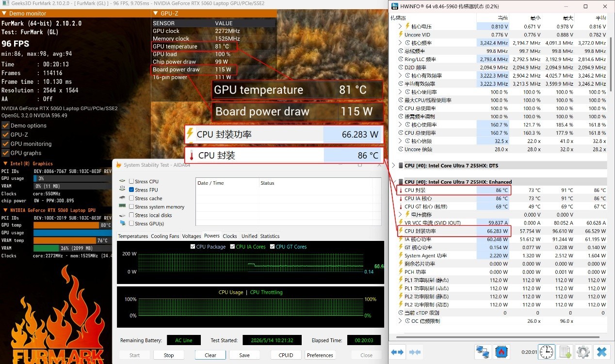
Task: Switch to the Voltages tab
Action: (x=192, y=236)
